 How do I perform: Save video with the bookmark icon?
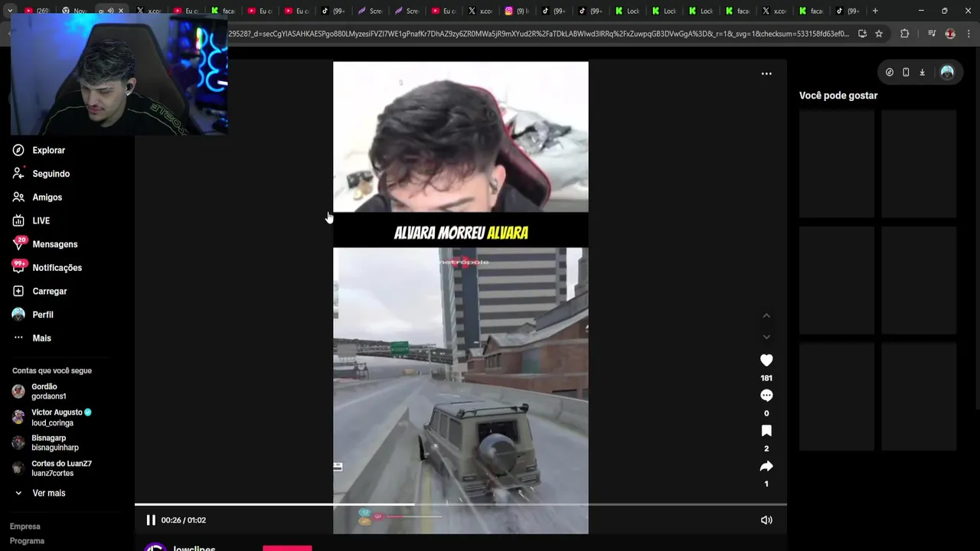(766, 431)
